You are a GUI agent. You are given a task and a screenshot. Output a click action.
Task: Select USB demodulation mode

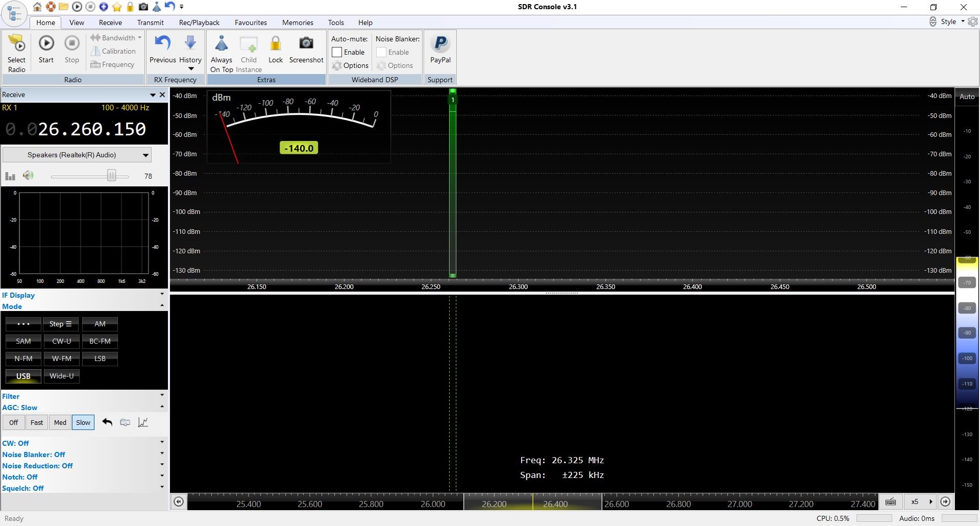23,376
